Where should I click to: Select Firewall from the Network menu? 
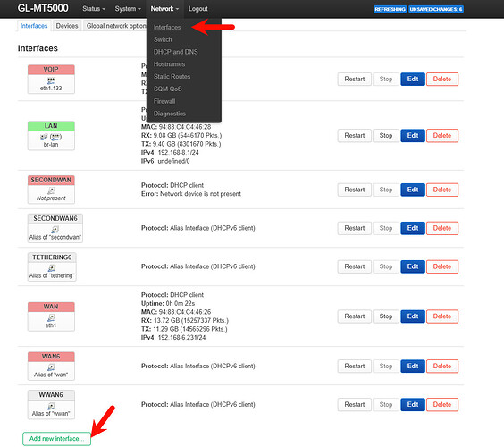click(164, 101)
